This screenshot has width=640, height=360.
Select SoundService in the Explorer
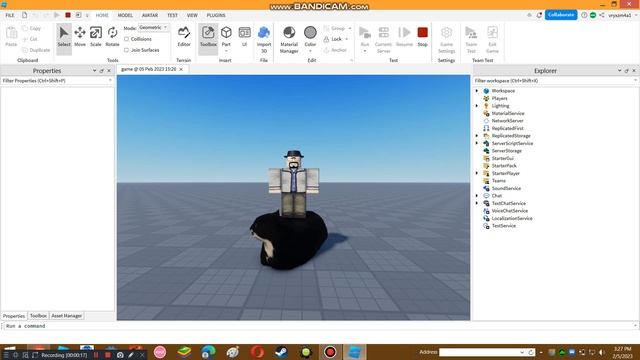(x=506, y=188)
